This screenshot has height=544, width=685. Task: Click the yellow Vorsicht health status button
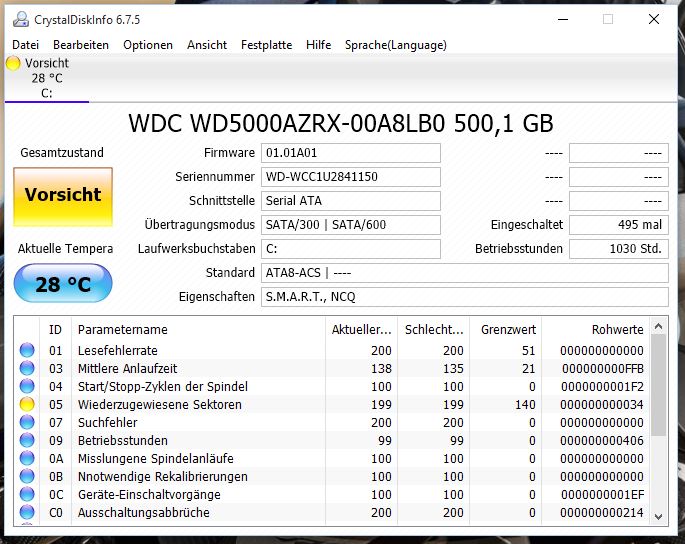pos(63,197)
